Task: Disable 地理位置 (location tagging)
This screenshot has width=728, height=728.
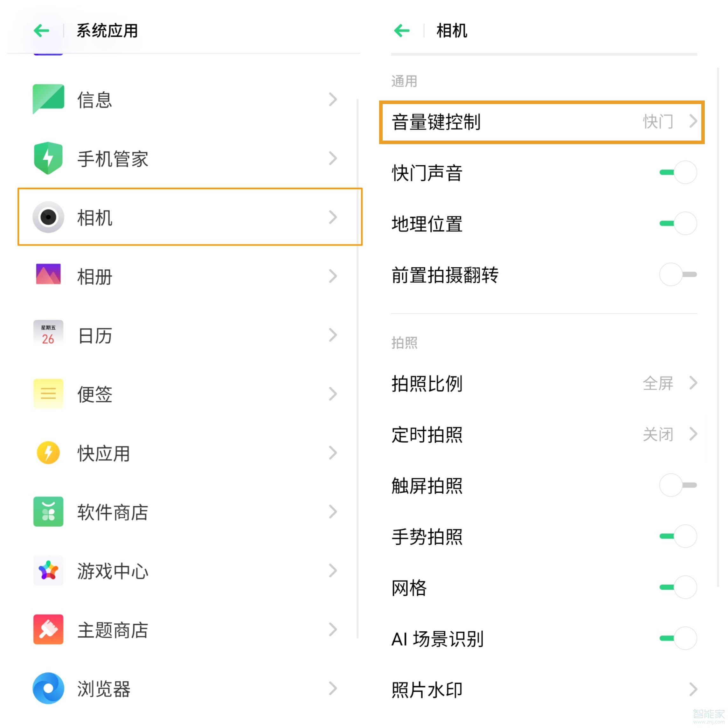Action: (677, 223)
